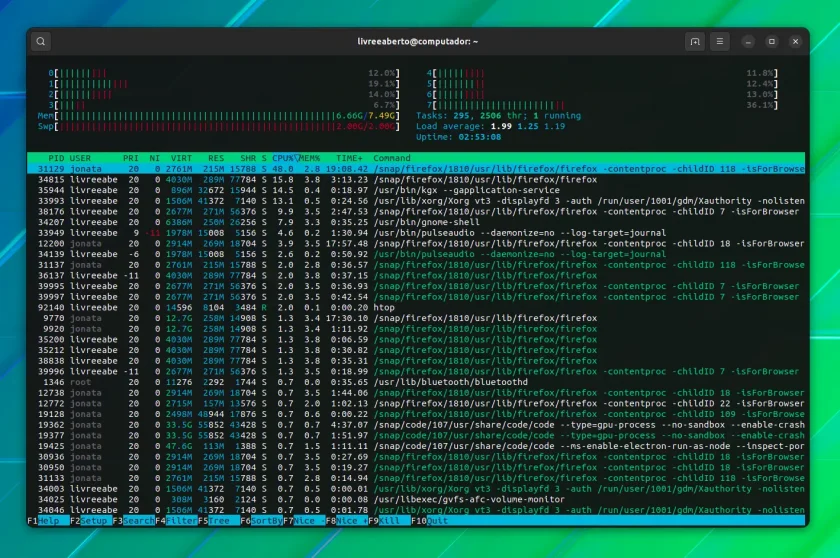Click F3 Search in htop footer
The width and height of the screenshot is (840, 558).
[133, 521]
